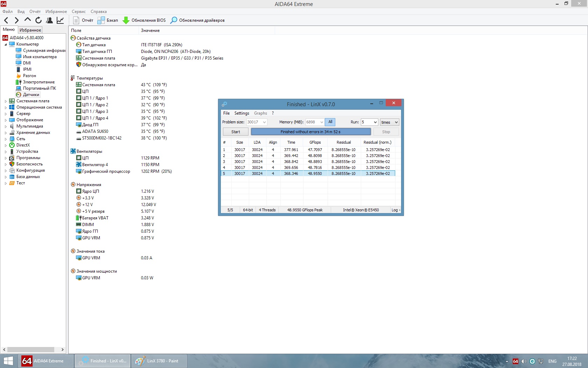Click the ENG language indicator
The height and width of the screenshot is (368, 588).
pyautogui.click(x=552, y=361)
